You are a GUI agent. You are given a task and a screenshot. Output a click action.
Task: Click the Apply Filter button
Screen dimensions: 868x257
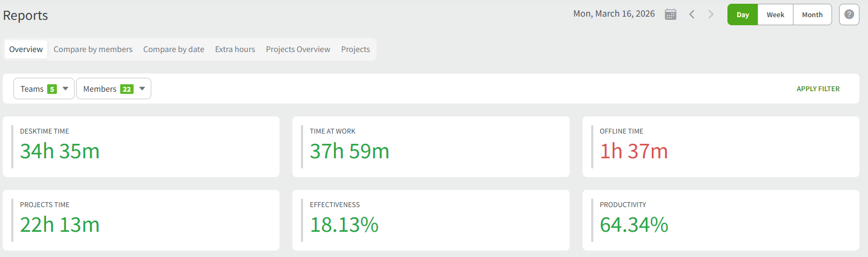(818, 89)
